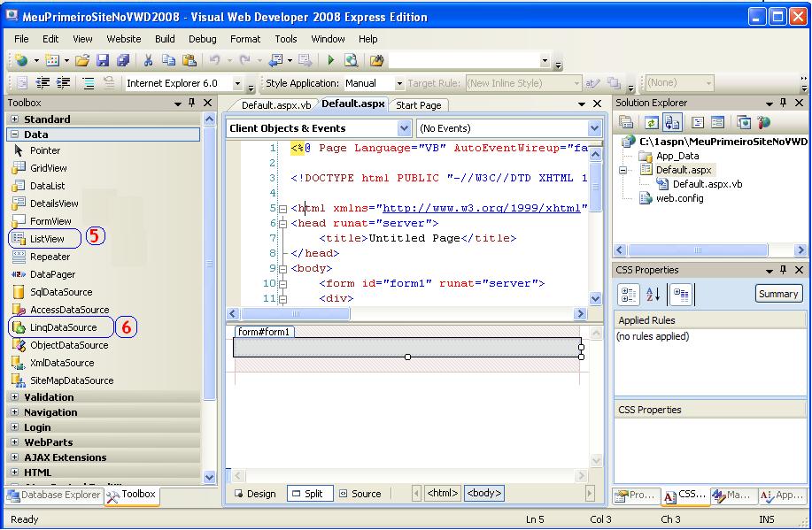The width and height of the screenshot is (812, 530).
Task: Expand the Standard toolbox section
Action: click(14, 119)
